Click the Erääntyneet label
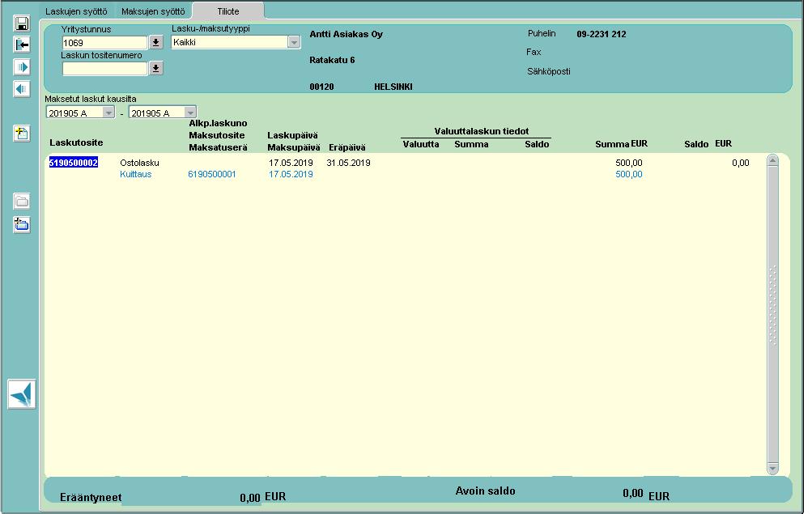This screenshot has height=514, width=812. point(91,498)
